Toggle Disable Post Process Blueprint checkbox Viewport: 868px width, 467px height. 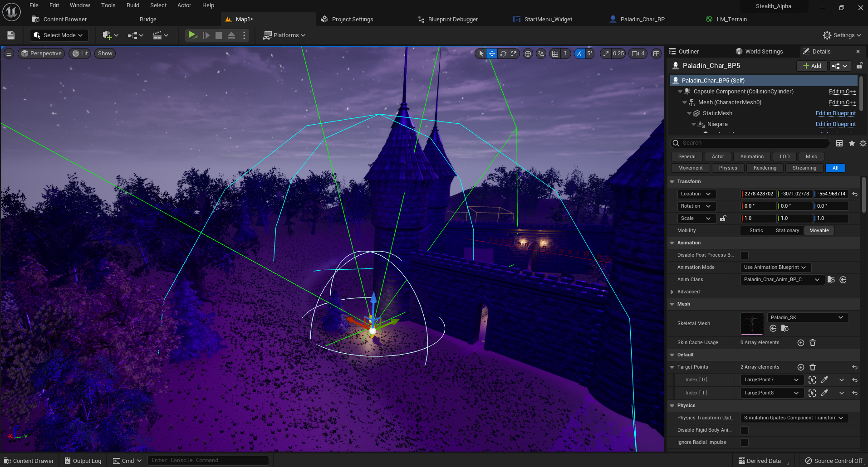[745, 255]
